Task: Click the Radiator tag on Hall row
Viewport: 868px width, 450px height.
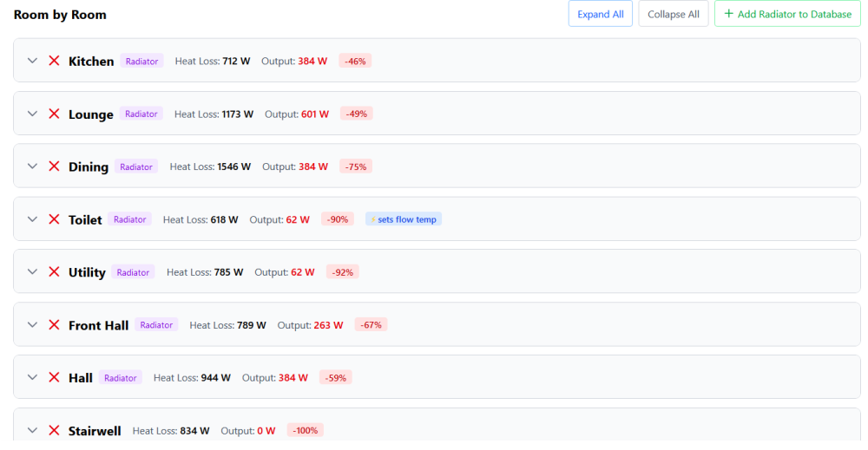Action: [x=121, y=378]
